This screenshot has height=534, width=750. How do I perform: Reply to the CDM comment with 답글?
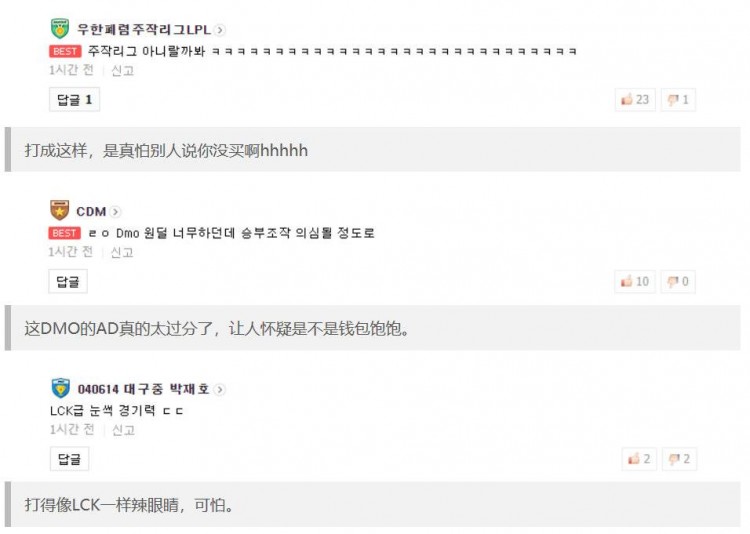[x=68, y=281]
